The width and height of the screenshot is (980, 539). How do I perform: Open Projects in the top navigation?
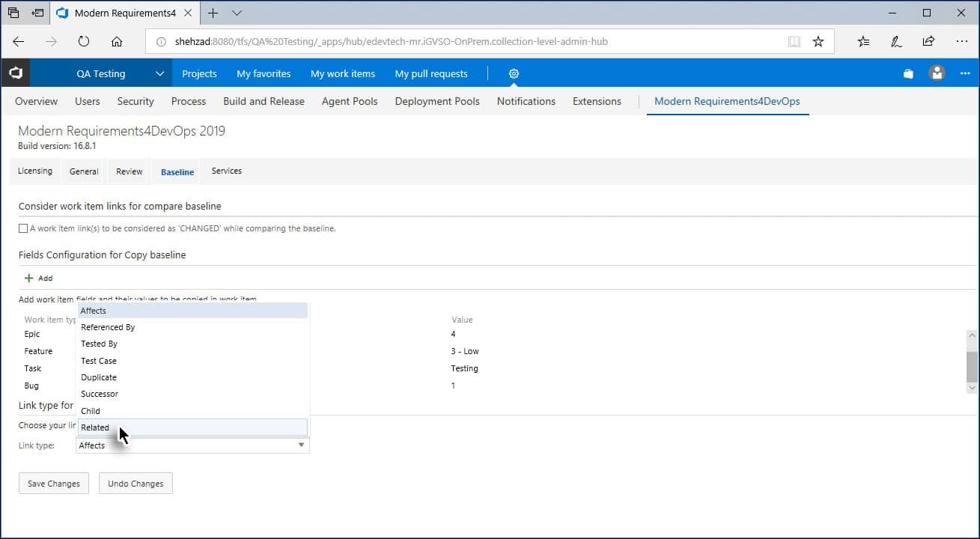(199, 73)
